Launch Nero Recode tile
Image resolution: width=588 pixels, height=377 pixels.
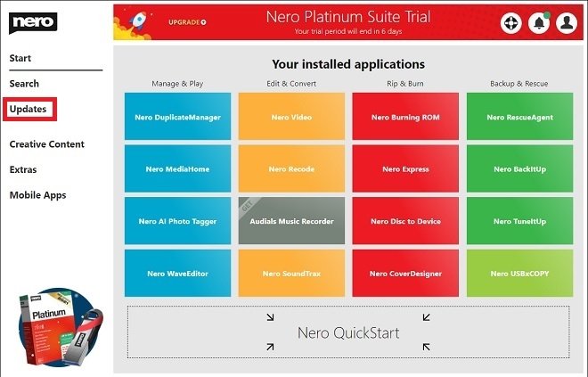click(291, 168)
